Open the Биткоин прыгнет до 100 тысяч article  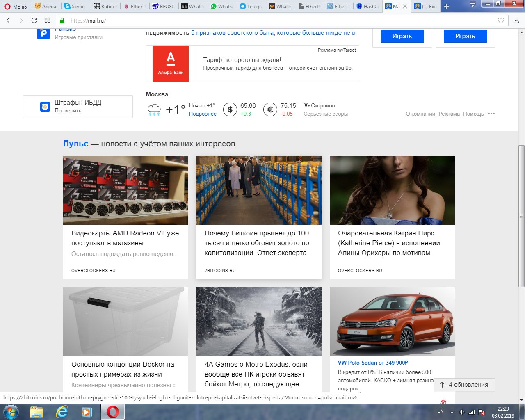[x=257, y=243]
